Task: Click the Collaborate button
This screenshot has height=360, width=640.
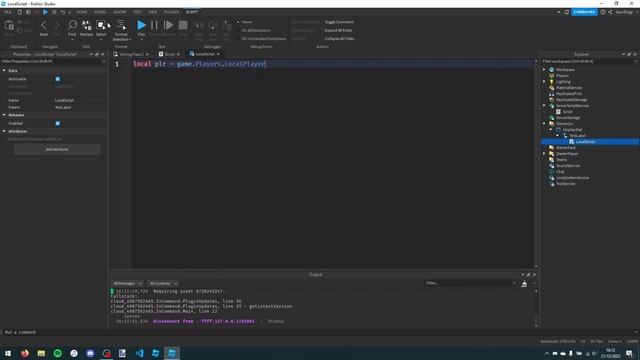Action: [584, 12]
